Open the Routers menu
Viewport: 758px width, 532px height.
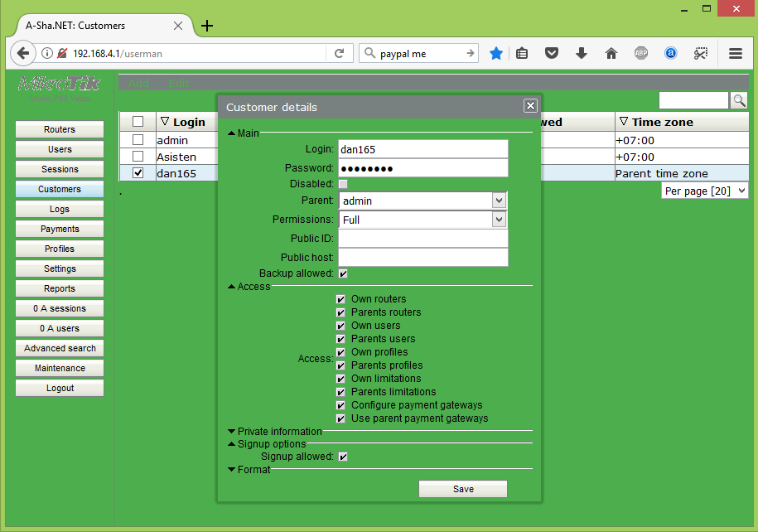[60, 129]
